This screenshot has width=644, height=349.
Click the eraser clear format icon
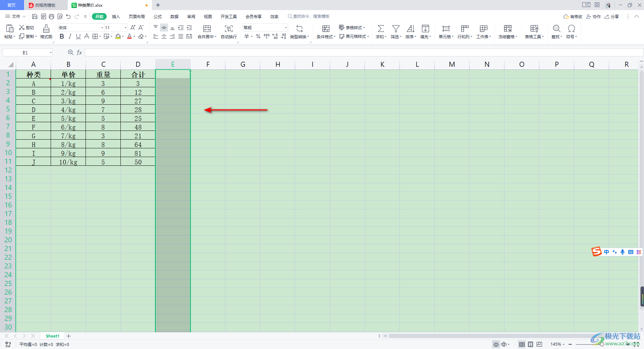pos(141,36)
